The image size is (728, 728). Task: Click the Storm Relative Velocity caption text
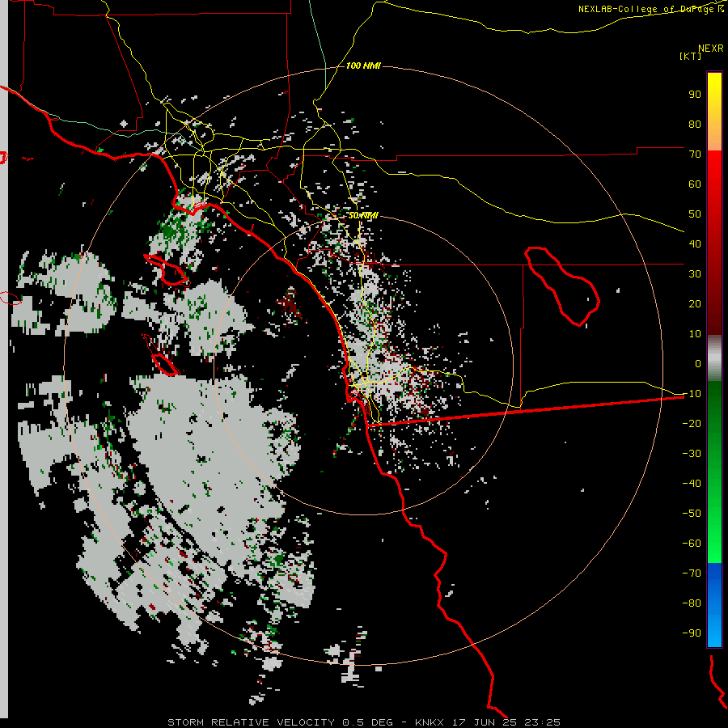363,722
